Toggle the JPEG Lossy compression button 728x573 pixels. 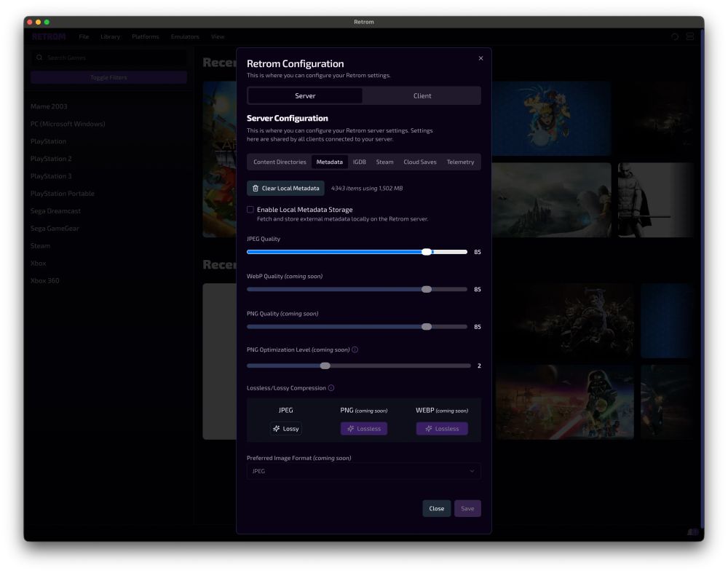point(285,429)
